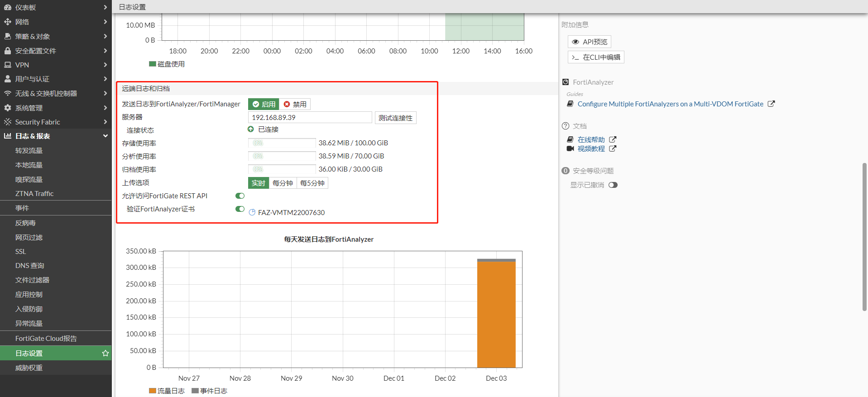Click the book icon beside 在线帮助
868x397 pixels.
pos(571,139)
